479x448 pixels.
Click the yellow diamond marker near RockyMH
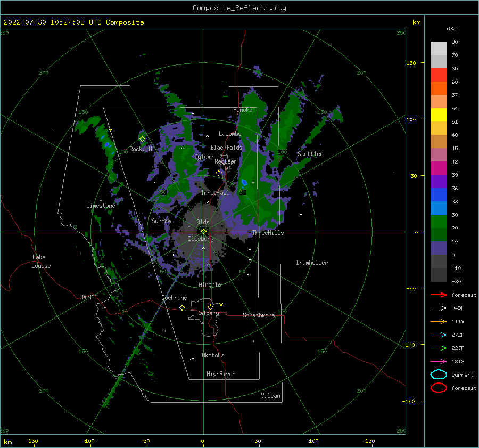(x=142, y=139)
